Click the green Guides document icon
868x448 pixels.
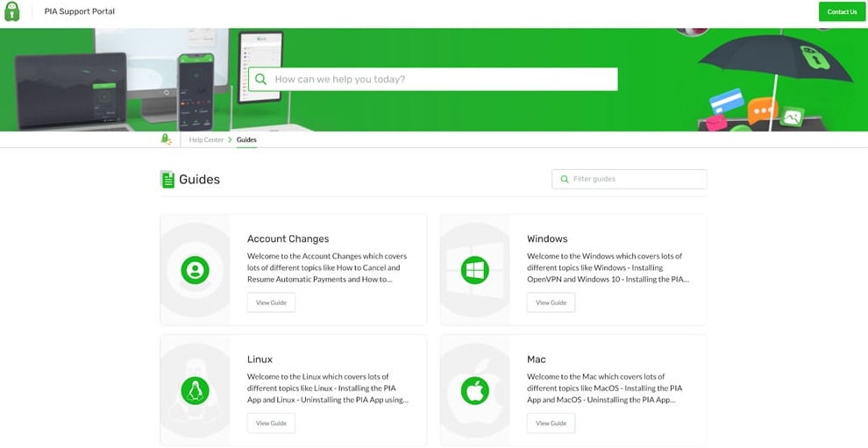[x=167, y=180]
